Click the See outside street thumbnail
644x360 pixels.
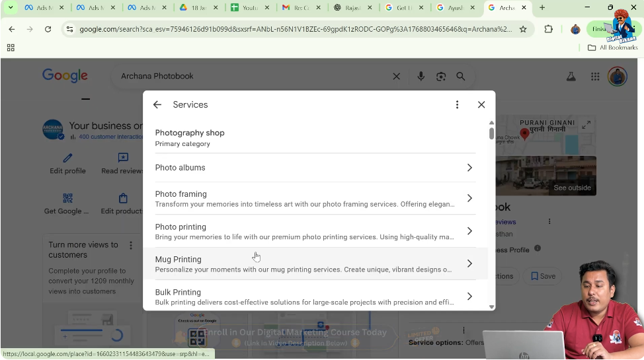click(x=546, y=176)
